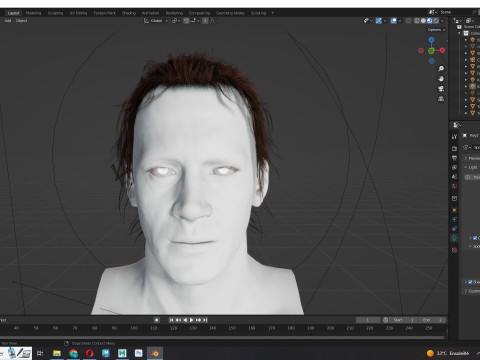Open the World properties tab

[x=454, y=186]
